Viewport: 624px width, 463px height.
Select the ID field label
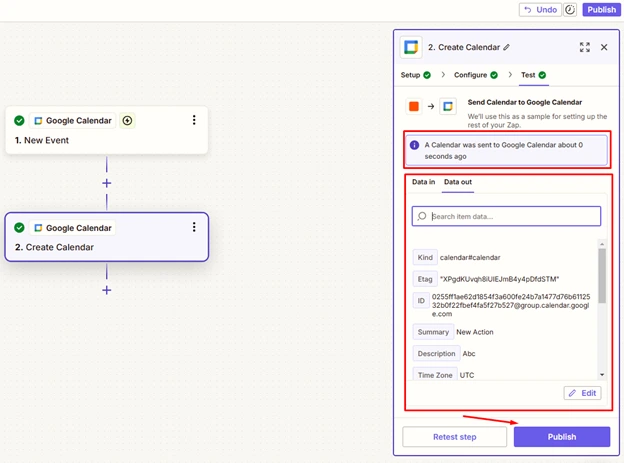(421, 301)
